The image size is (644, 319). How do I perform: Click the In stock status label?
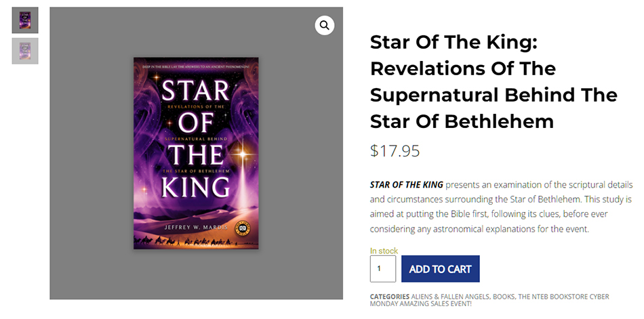tap(384, 251)
